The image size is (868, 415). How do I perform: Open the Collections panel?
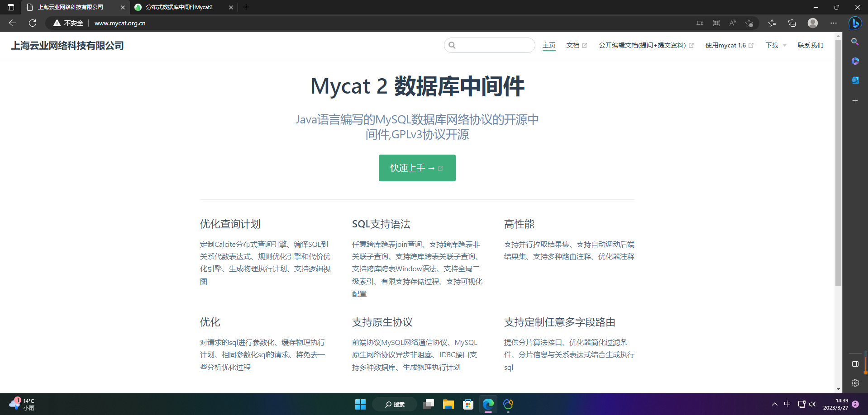pyautogui.click(x=792, y=23)
